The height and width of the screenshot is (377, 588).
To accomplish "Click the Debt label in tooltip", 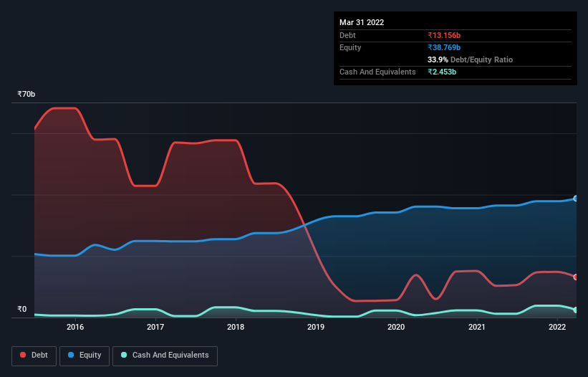I will tap(347, 35).
